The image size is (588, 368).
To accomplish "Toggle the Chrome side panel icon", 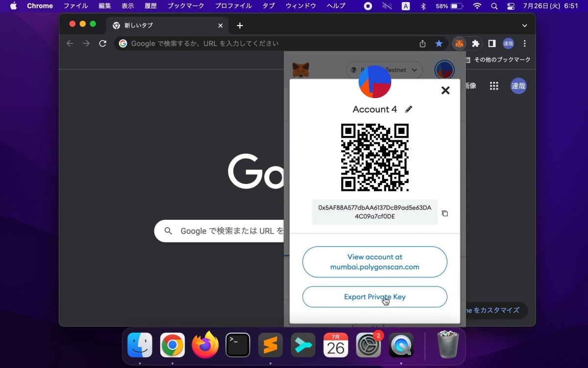I will (x=492, y=44).
